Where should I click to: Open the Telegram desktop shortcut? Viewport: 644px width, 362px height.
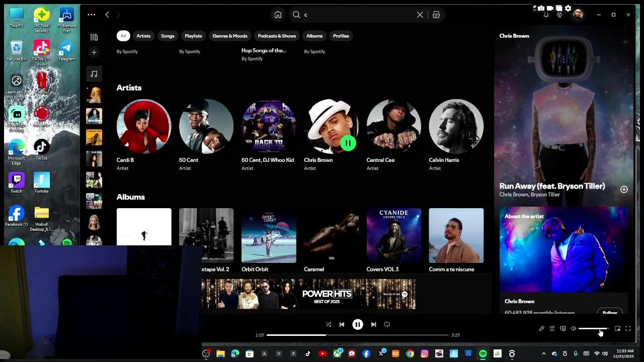tap(66, 51)
